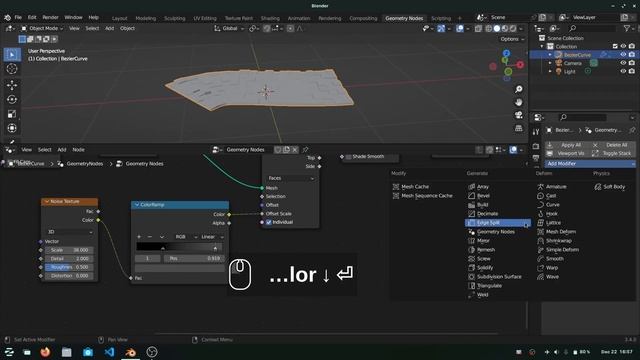The height and width of the screenshot is (360, 640).
Task: Open the viewport Options dropdown
Action: (512, 39)
